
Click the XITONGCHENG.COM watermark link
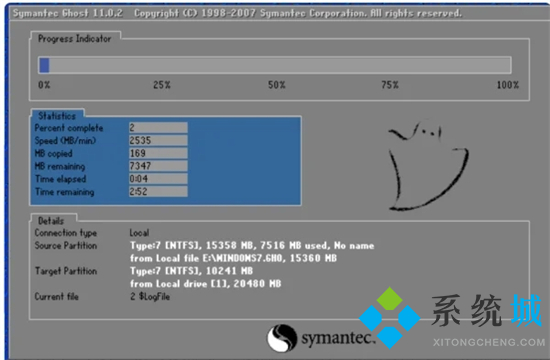pyautogui.click(x=489, y=342)
